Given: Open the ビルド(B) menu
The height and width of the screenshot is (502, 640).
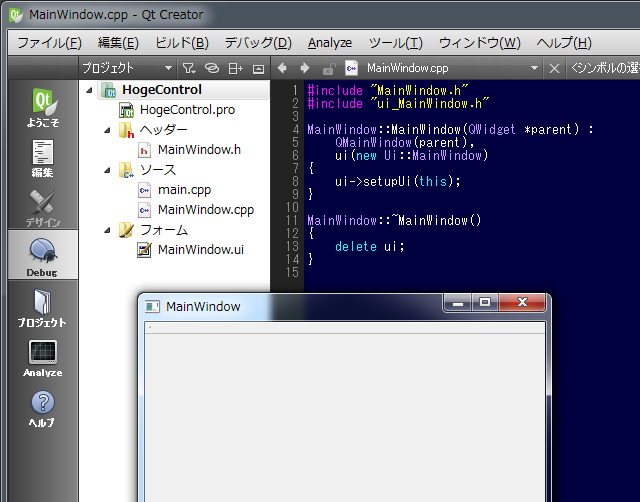Looking at the screenshot, I should (182, 43).
